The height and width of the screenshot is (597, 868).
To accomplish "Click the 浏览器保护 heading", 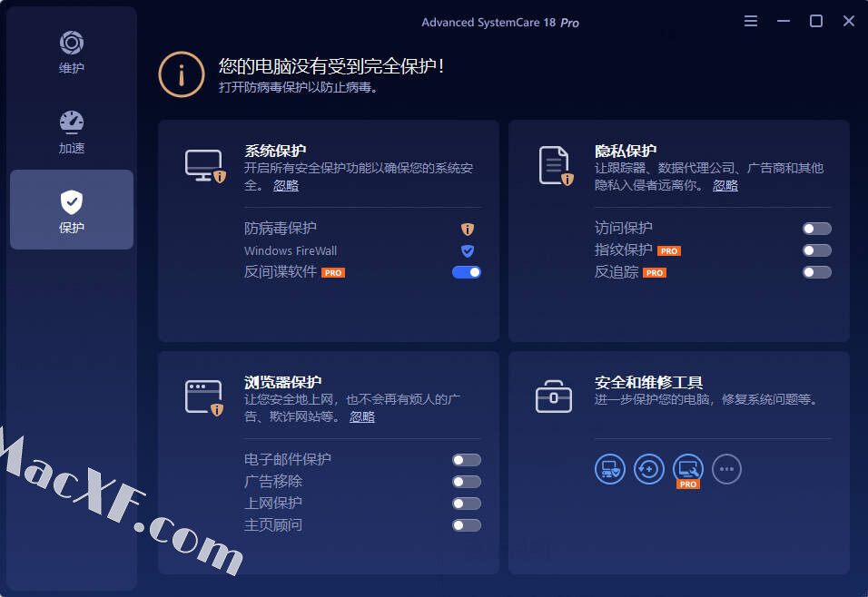I will [283, 382].
